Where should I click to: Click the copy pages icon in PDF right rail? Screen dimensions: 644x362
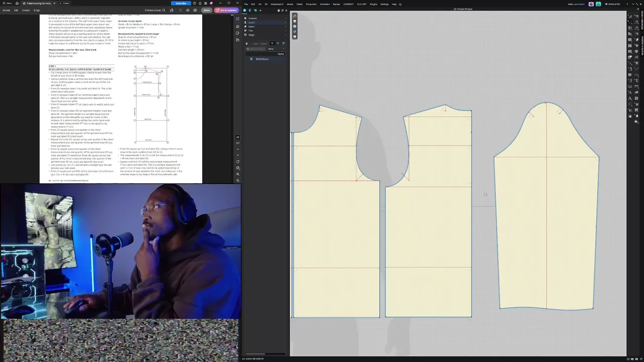point(237,40)
